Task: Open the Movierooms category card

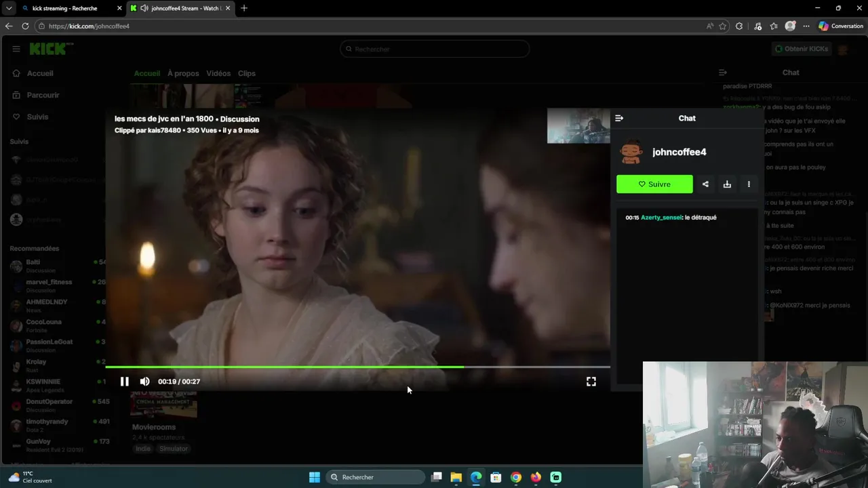Action: tap(154, 427)
